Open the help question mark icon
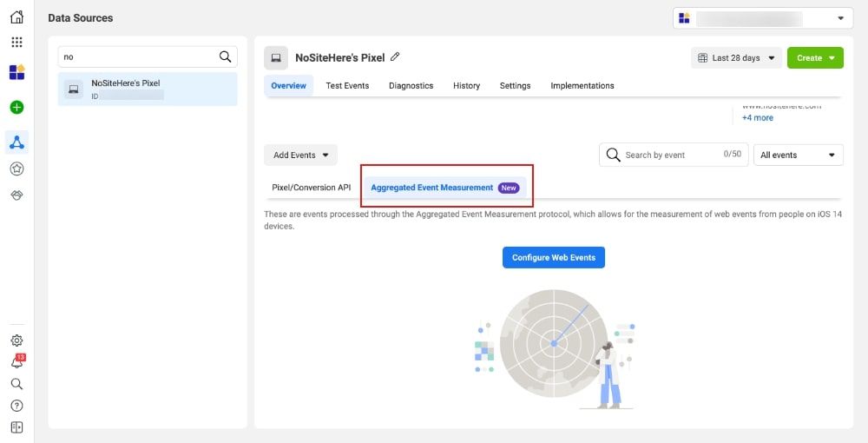The height and width of the screenshot is (443, 868). tap(16, 406)
